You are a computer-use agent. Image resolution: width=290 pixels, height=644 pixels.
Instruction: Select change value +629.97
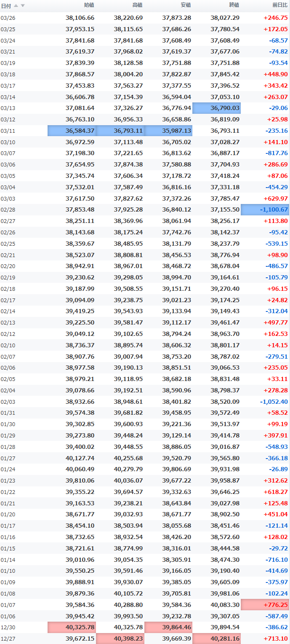pos(276,198)
